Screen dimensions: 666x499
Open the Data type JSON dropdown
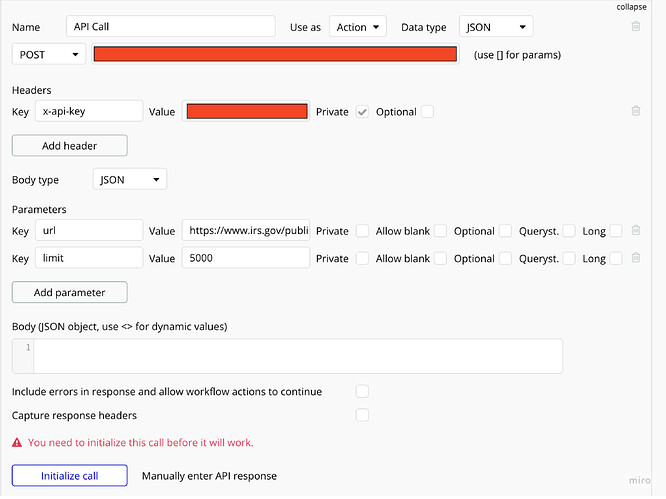[x=495, y=27]
